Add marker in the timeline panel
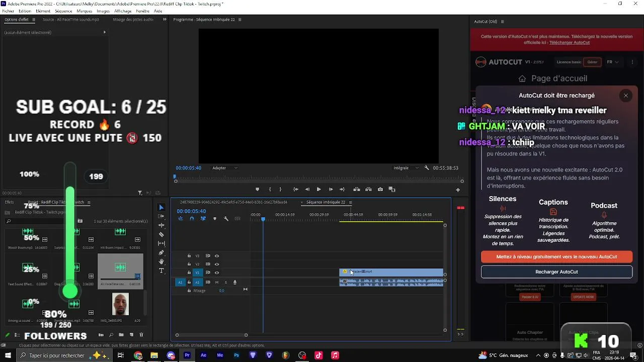Screen dimensions: 644x362 (x=215, y=219)
